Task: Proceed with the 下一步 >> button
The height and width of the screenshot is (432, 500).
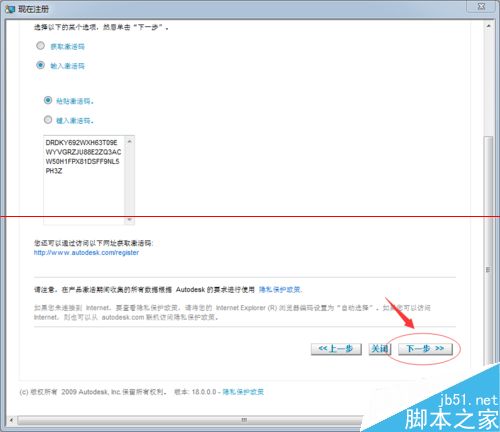Action: coord(425,349)
